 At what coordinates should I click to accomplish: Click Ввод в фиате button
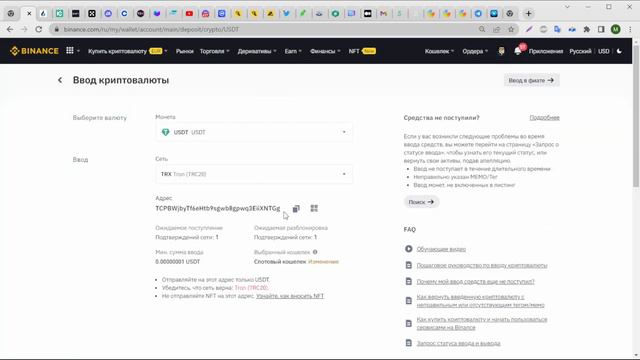[x=531, y=80]
